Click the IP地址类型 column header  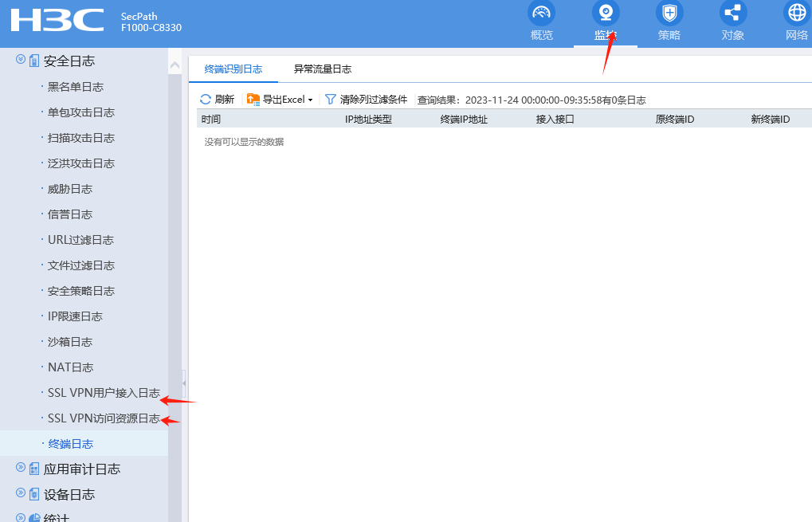click(368, 119)
